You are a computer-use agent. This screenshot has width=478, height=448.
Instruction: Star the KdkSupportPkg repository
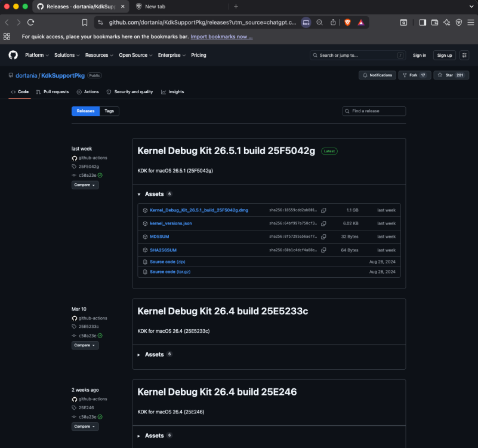[451, 75]
